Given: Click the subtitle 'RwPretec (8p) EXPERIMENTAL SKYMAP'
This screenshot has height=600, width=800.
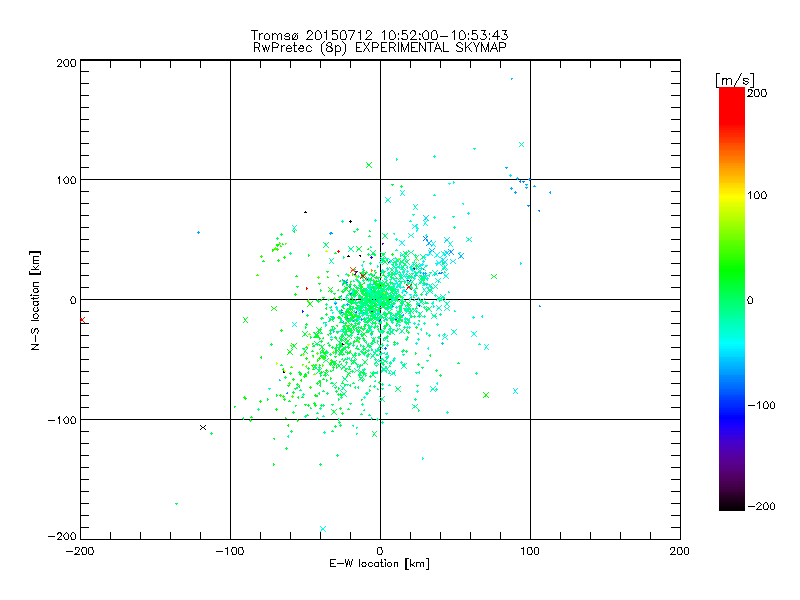Looking at the screenshot, I should pos(379,48).
